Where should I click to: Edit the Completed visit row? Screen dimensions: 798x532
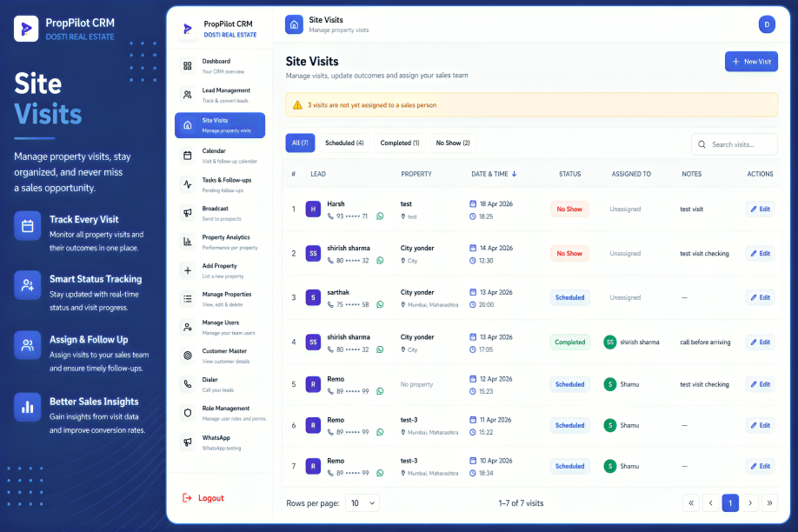click(761, 342)
